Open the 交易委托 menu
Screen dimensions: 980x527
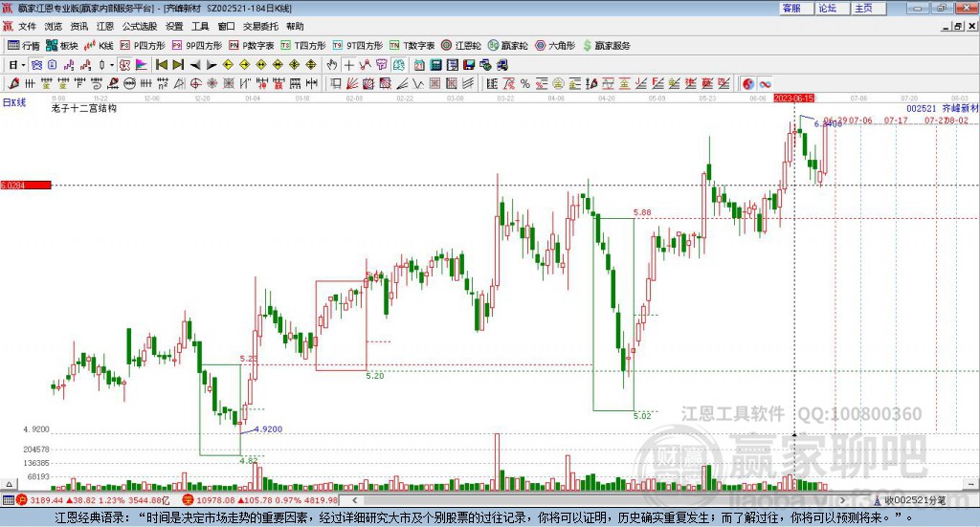coord(260,26)
